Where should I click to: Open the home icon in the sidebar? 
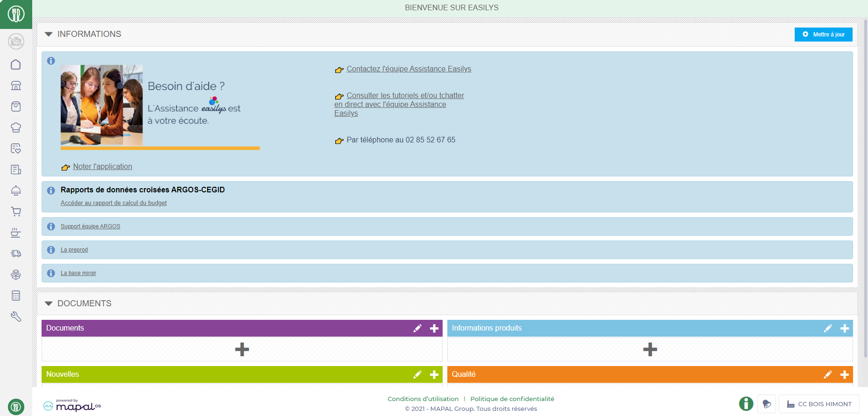16,64
